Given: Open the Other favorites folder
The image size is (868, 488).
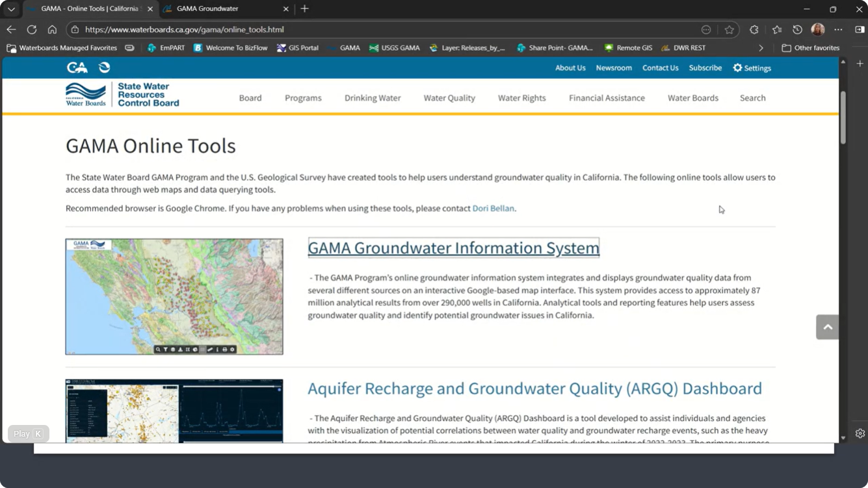Looking at the screenshot, I should tap(810, 47).
